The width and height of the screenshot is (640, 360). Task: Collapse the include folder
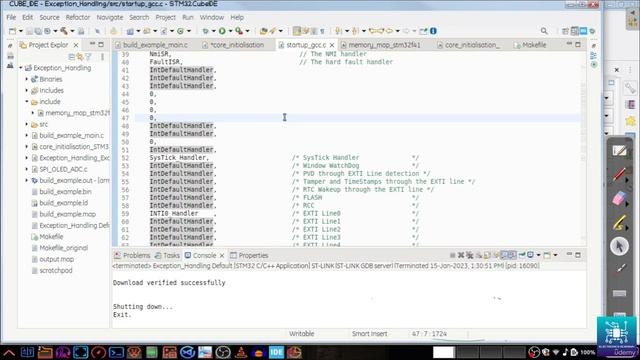(x=27, y=102)
